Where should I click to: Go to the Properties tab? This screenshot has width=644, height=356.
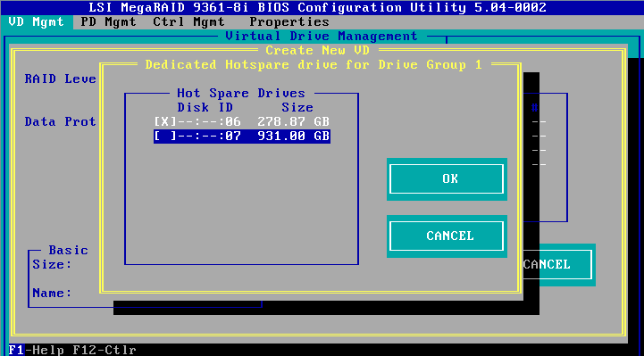point(289,21)
